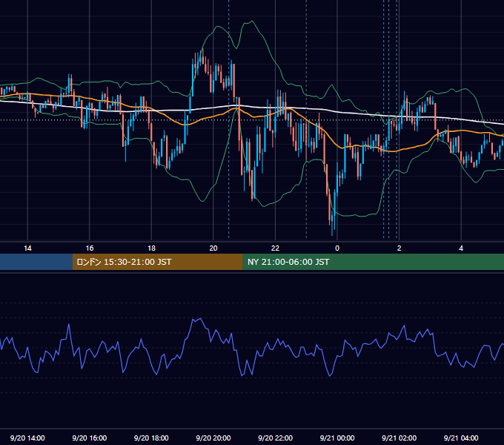Click the NY 21:00-06:00 JST session bar
The width and height of the screenshot is (504, 445).
(x=373, y=262)
